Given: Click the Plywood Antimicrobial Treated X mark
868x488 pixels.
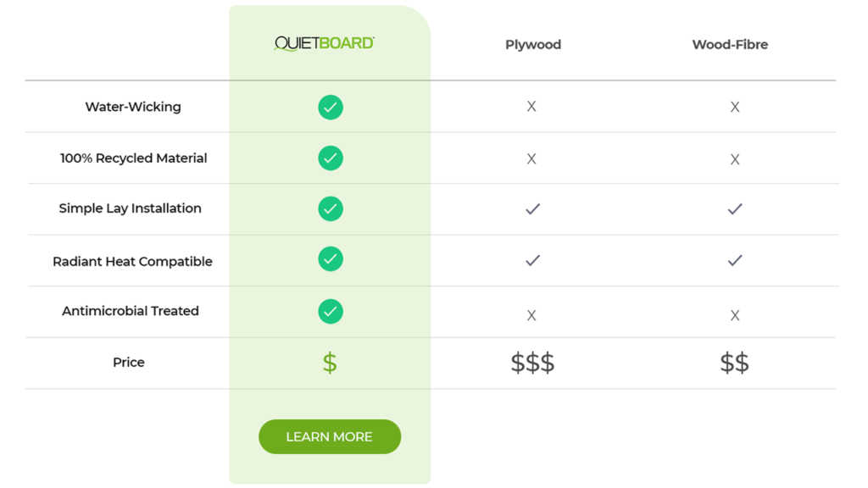Looking at the screenshot, I should click(x=531, y=315).
